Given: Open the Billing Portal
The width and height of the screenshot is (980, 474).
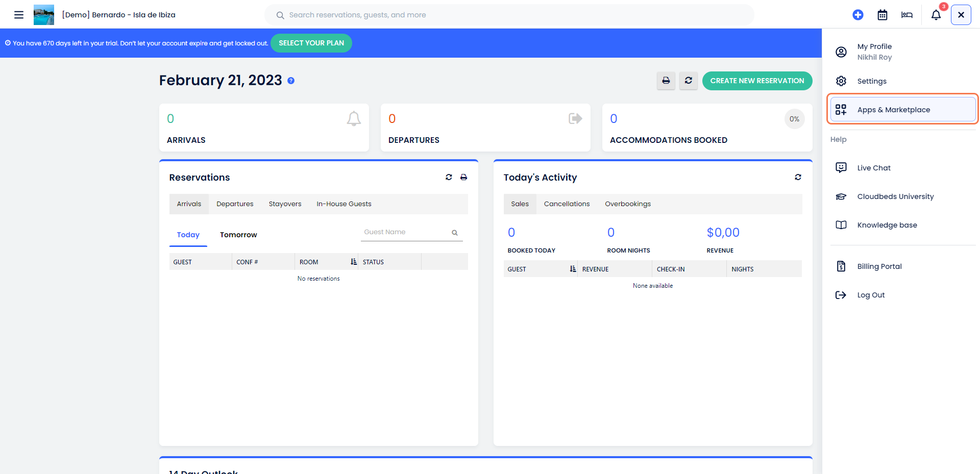Looking at the screenshot, I should [x=903, y=266].
